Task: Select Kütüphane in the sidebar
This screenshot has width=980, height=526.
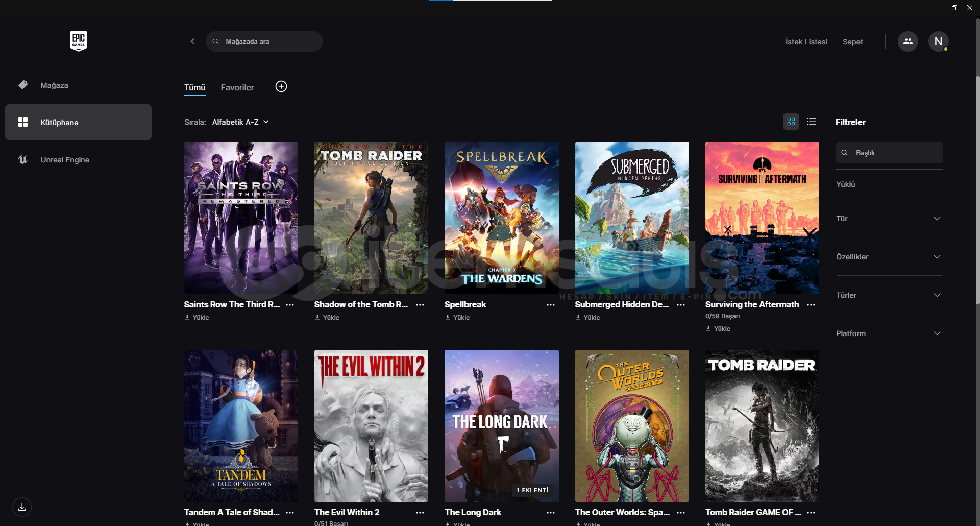Action: pyautogui.click(x=78, y=122)
